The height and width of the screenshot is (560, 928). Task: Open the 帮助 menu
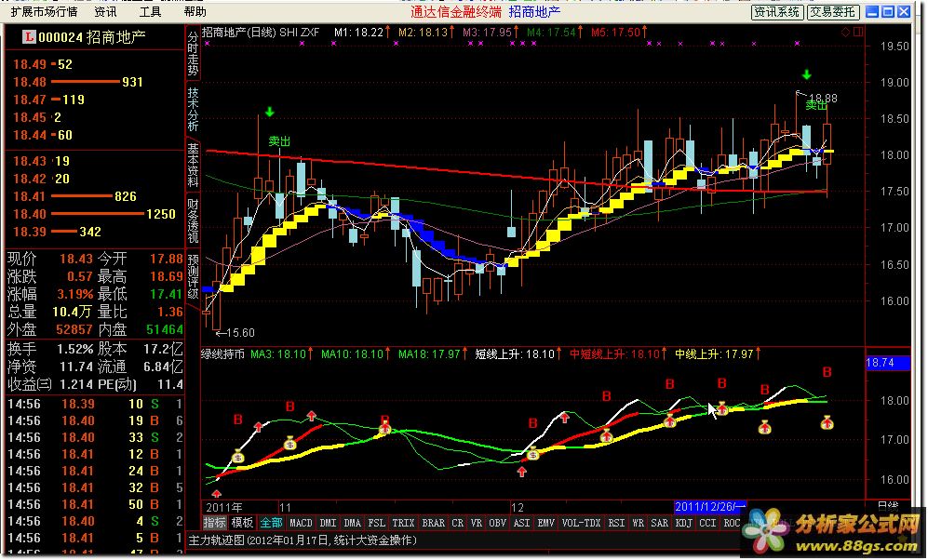[x=195, y=11]
